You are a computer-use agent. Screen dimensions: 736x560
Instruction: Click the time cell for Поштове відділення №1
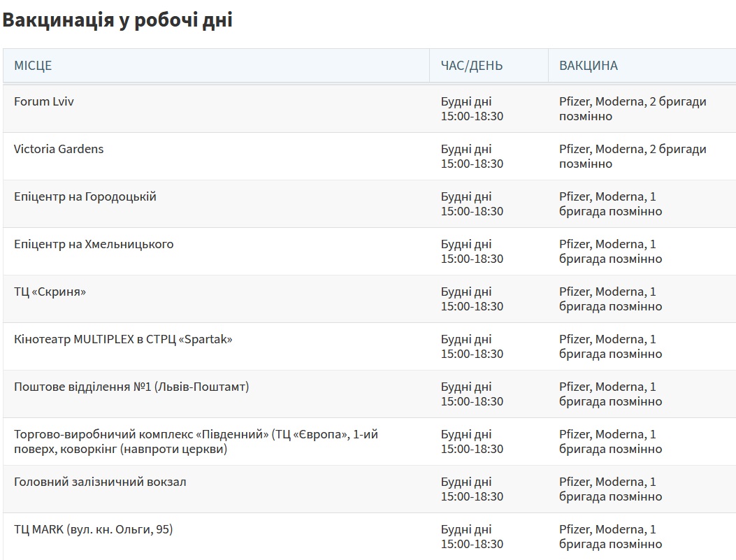[x=472, y=394]
